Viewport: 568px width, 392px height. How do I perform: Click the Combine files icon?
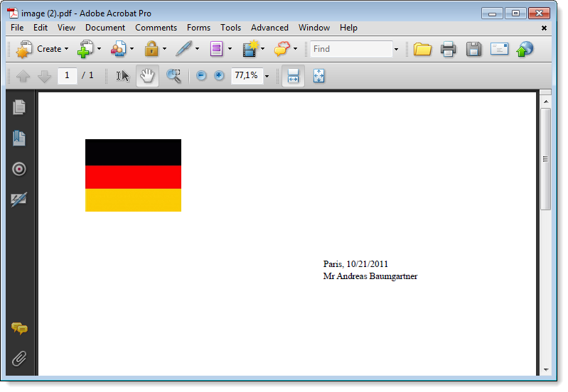85,49
